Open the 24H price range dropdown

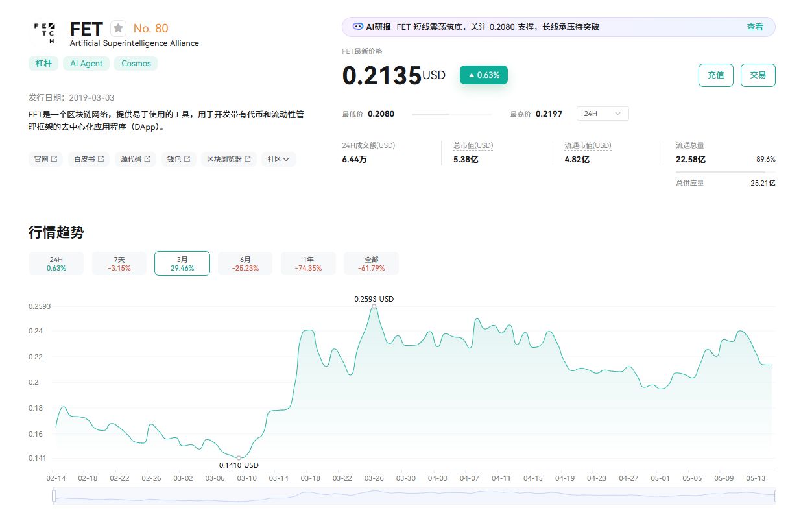(603, 114)
